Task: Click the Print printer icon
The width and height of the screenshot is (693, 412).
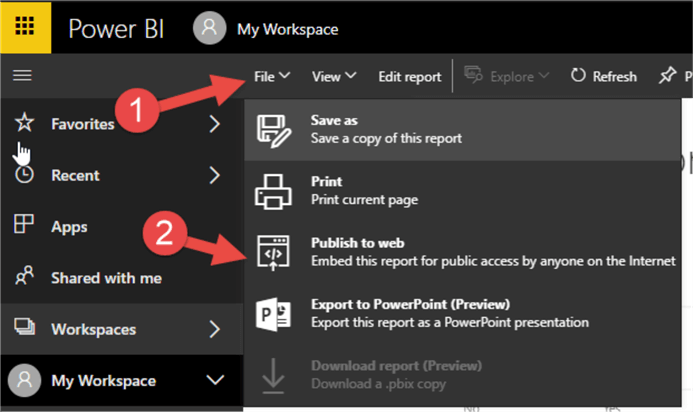Action: click(273, 190)
